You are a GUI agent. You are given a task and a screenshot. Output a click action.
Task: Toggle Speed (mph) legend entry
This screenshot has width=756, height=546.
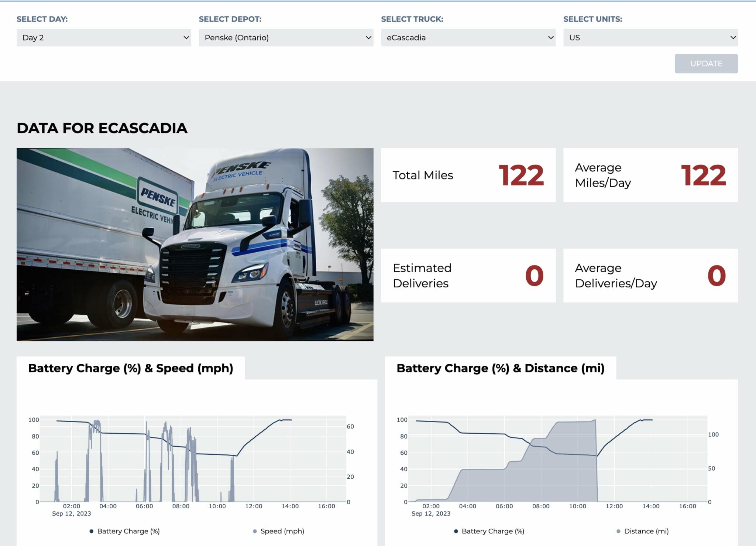[282, 531]
